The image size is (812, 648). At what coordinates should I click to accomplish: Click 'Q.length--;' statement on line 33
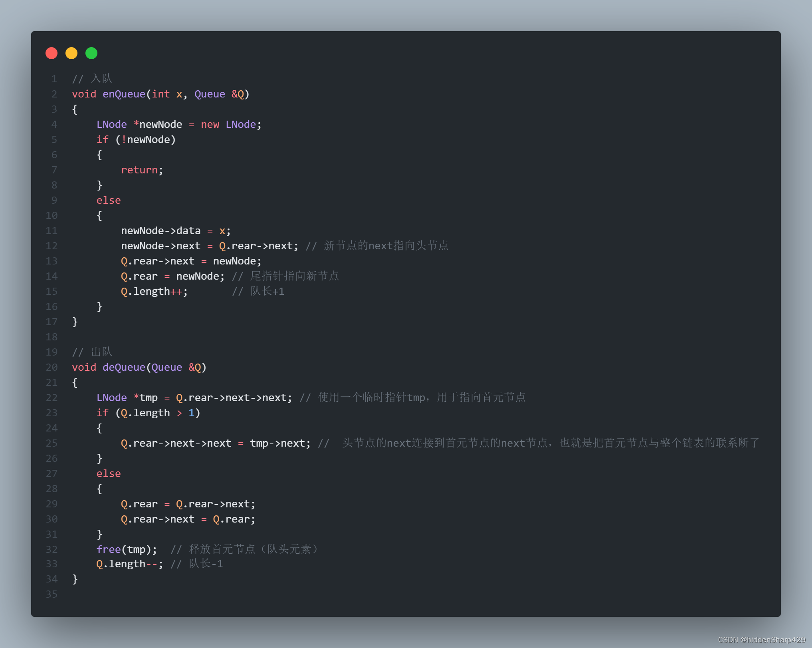click(x=130, y=564)
